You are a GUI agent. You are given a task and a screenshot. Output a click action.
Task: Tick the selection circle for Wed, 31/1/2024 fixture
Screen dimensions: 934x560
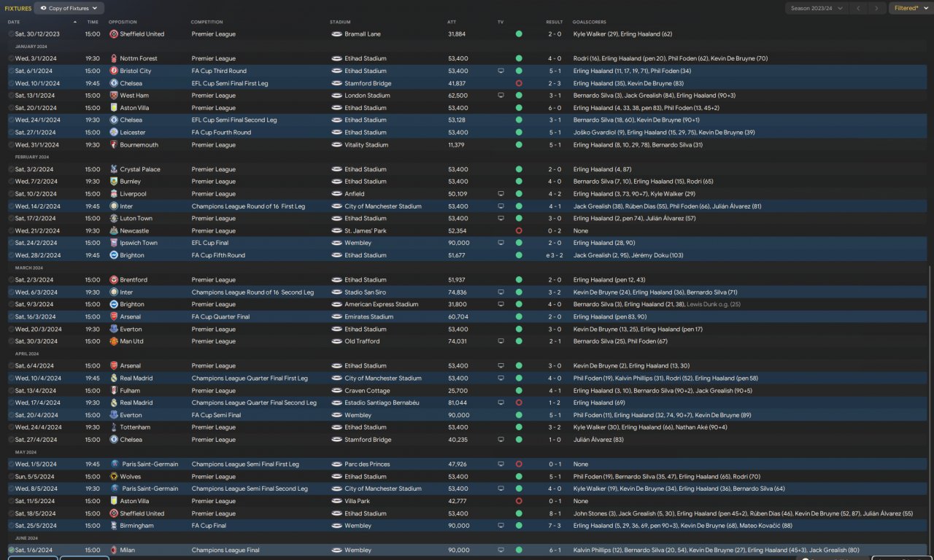[11, 145]
